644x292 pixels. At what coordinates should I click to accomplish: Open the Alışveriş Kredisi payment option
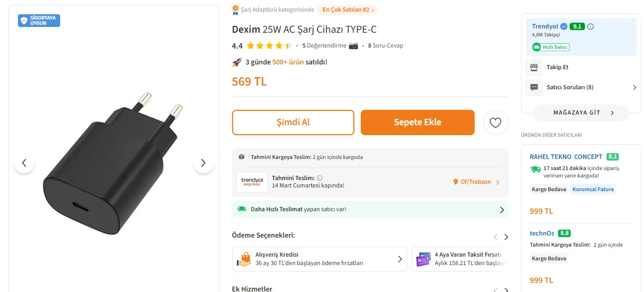click(319, 259)
